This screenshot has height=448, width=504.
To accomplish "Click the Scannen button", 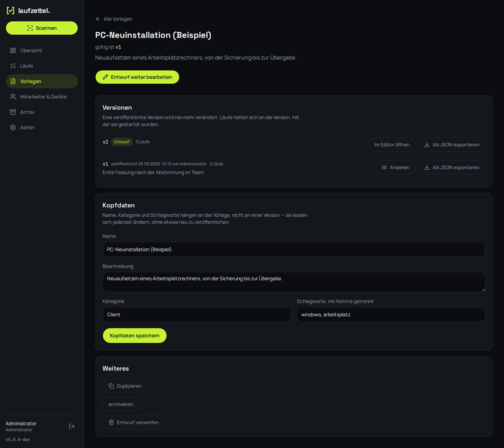I will tap(42, 28).
